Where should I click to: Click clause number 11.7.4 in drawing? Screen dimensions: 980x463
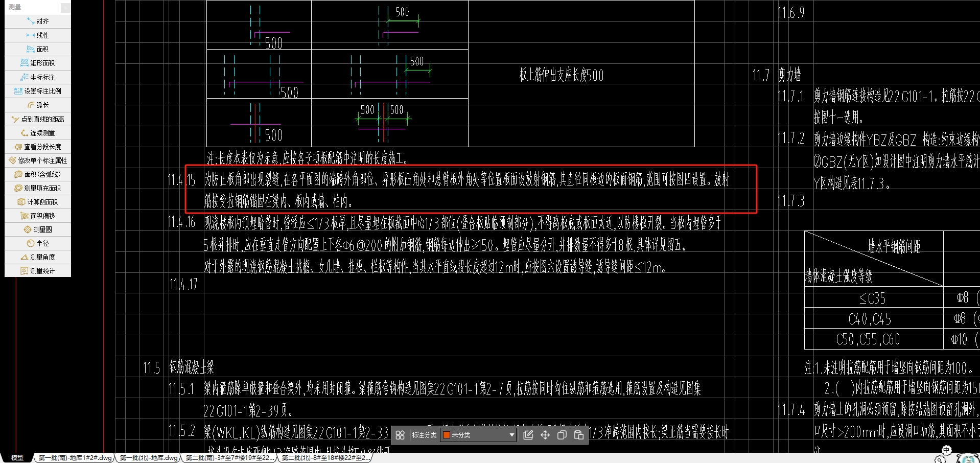791,410
